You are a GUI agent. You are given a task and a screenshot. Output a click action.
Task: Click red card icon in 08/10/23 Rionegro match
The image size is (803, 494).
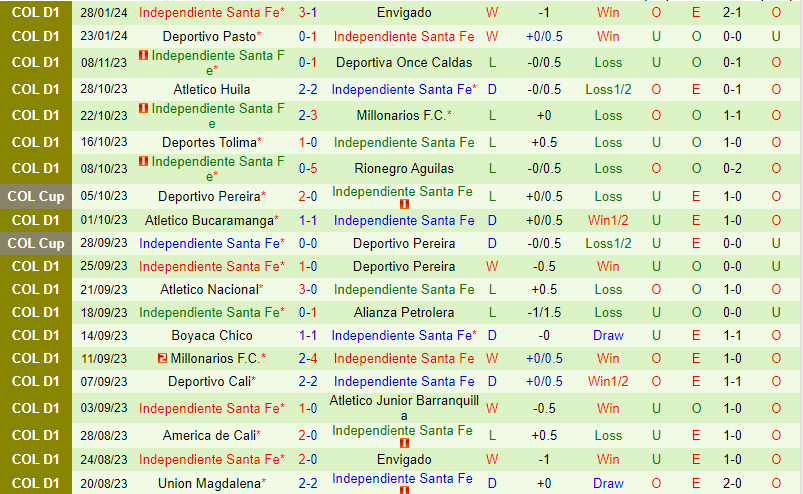(144, 161)
